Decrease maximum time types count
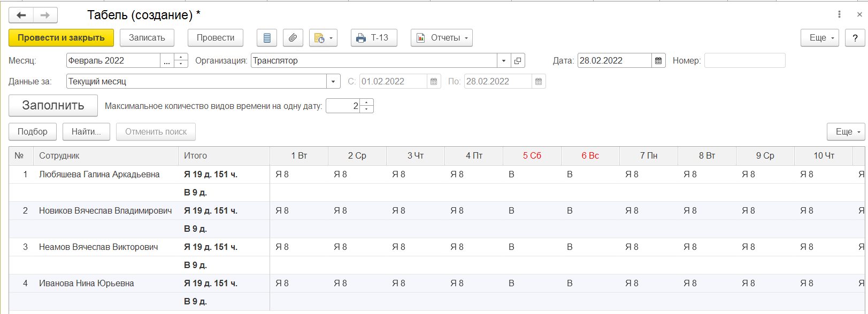 click(366, 109)
